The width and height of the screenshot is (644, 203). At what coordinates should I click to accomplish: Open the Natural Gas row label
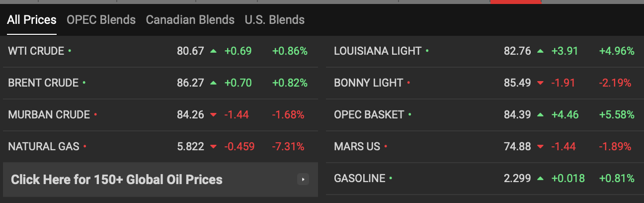pos(44,146)
